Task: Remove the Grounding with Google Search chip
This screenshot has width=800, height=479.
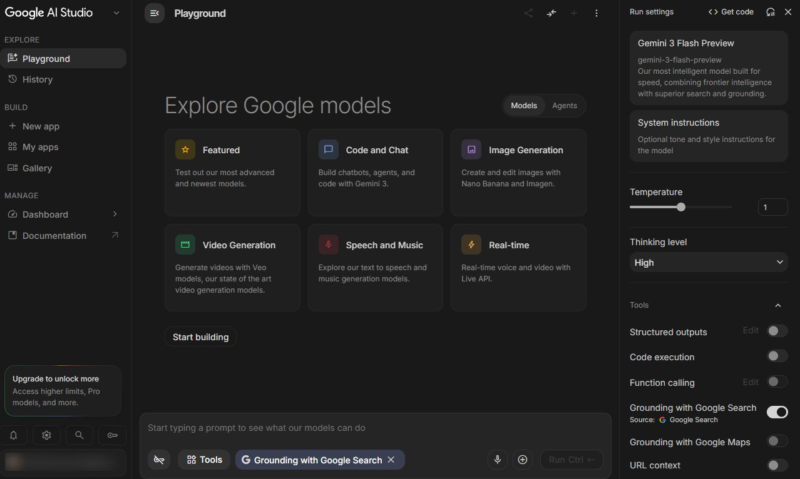Action: tap(391, 460)
